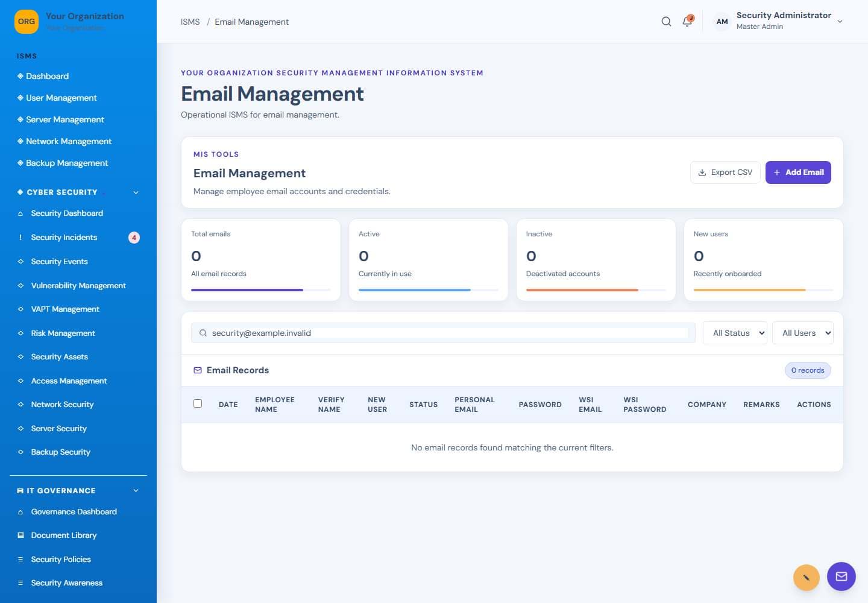The image size is (868, 603).
Task: Expand the Security Administrator account chevron
Action: click(x=840, y=22)
